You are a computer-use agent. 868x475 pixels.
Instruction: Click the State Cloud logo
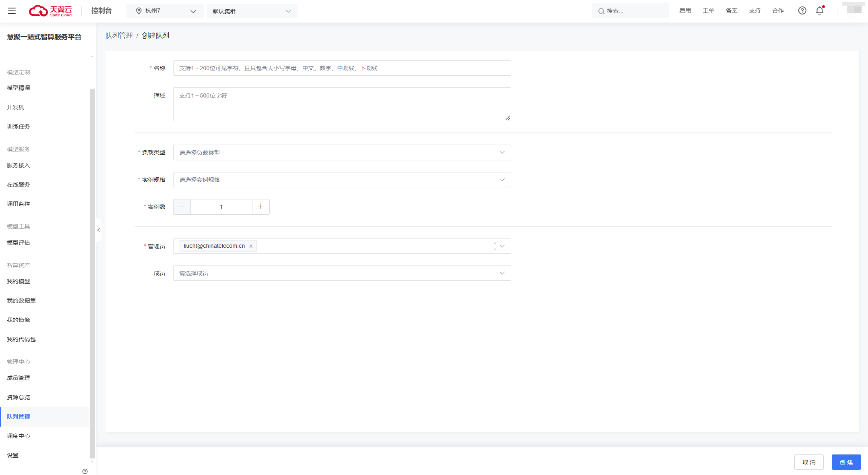[50, 11]
